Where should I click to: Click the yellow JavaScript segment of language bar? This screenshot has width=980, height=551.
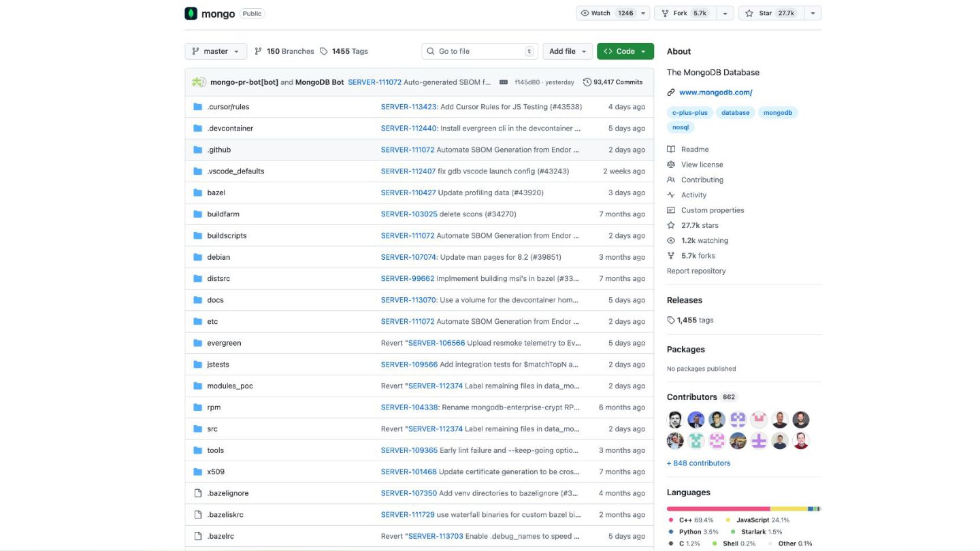789,509
